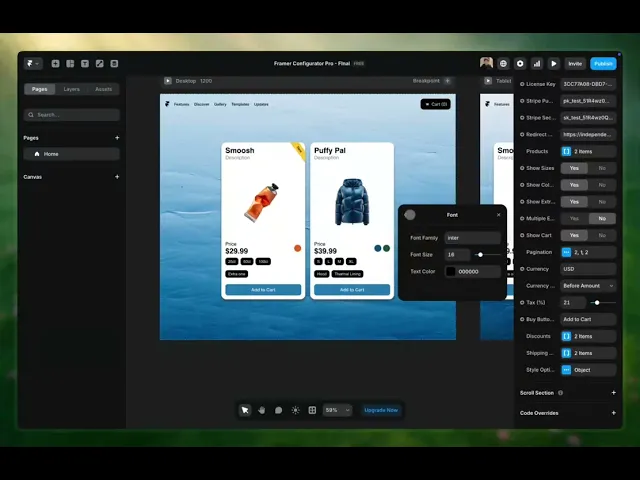Click the Insert plus icon in the toolbar
640x480 pixels.
tap(56, 64)
